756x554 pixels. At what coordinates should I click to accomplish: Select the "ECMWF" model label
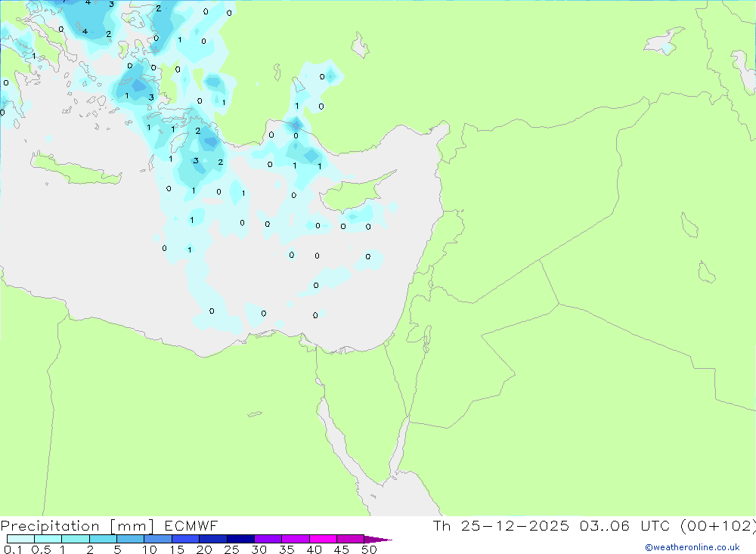[191, 525]
